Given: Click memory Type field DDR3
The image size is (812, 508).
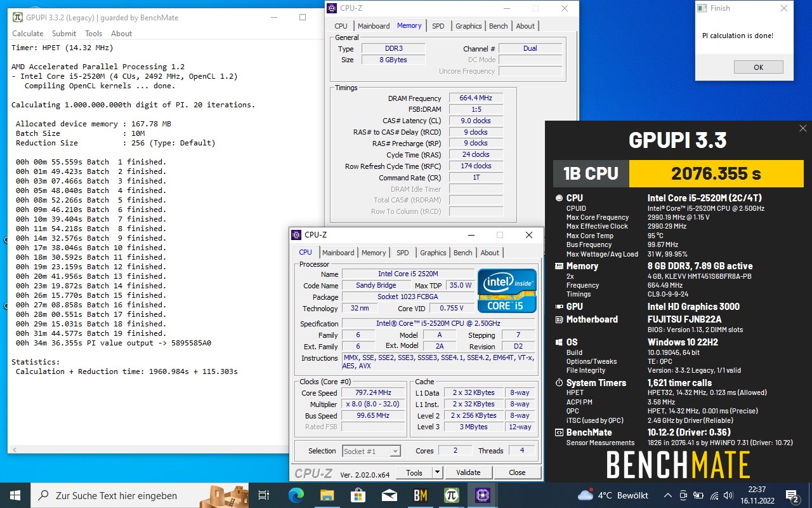Looking at the screenshot, I should 393,48.
